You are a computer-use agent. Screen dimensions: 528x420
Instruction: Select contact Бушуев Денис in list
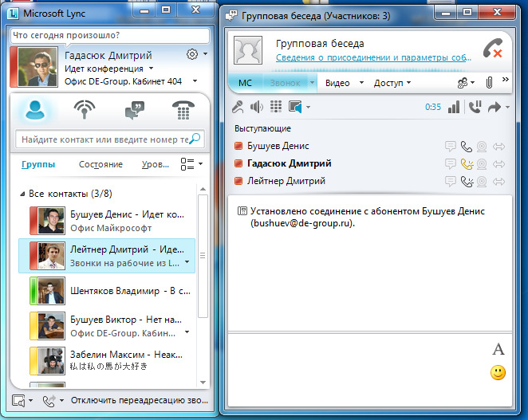[107, 221]
